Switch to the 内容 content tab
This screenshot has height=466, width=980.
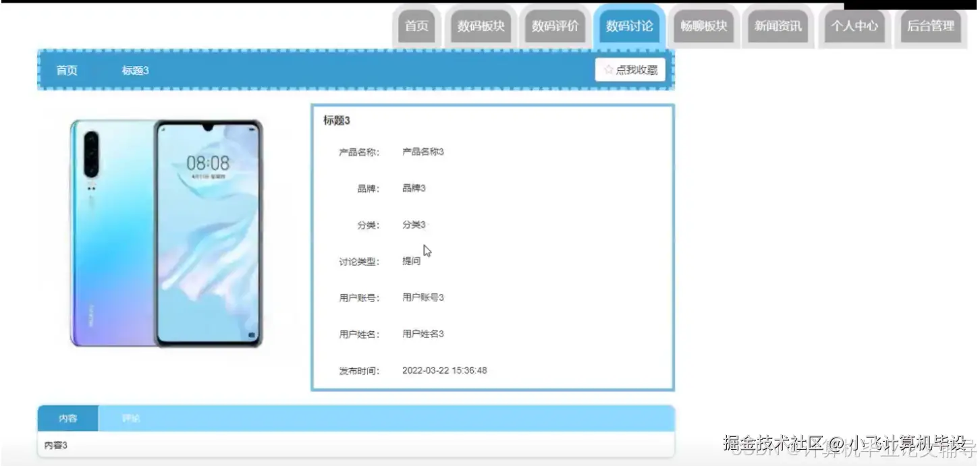[66, 417]
